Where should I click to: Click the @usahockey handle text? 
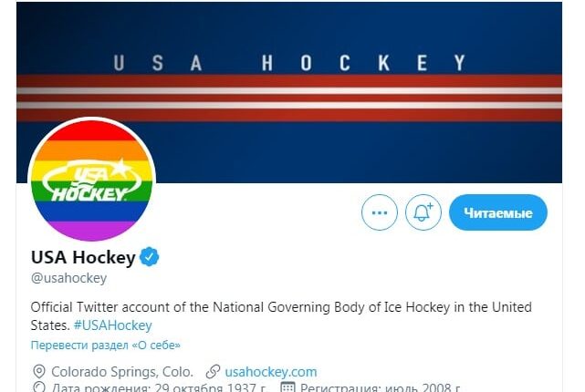tap(69, 278)
